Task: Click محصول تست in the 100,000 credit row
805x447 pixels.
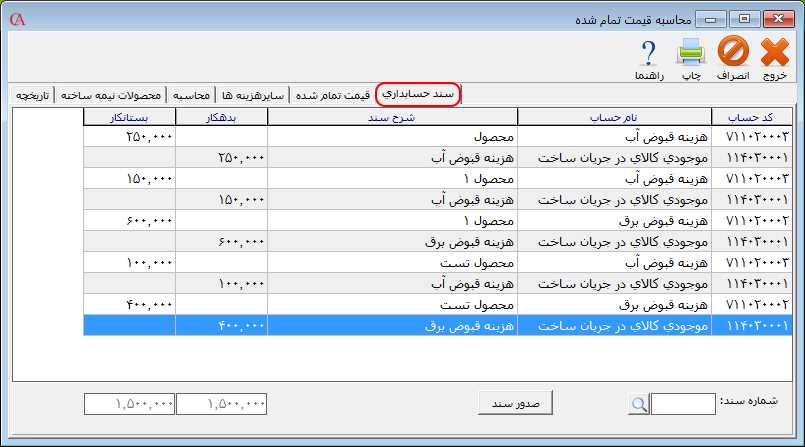Action: [392, 263]
